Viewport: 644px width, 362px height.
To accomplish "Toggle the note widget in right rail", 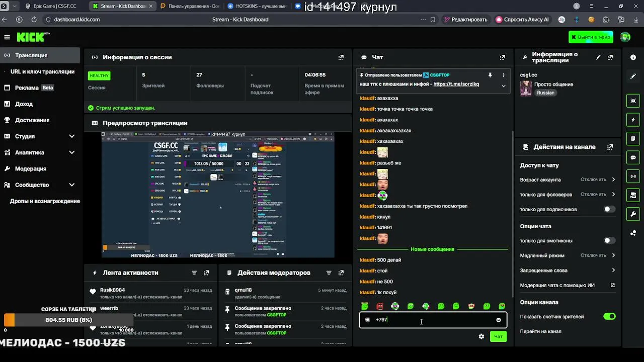I will pos(633,138).
